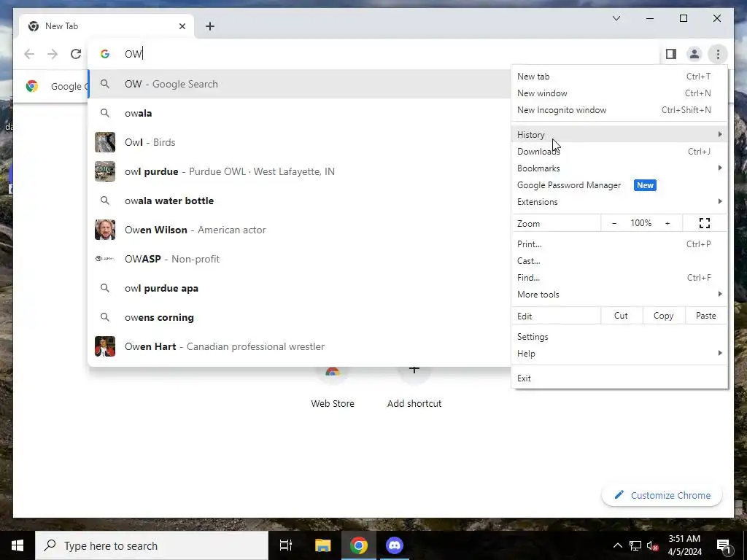747x560 pixels.
Task: Click search icon beside owens corning
Action: [x=105, y=317]
